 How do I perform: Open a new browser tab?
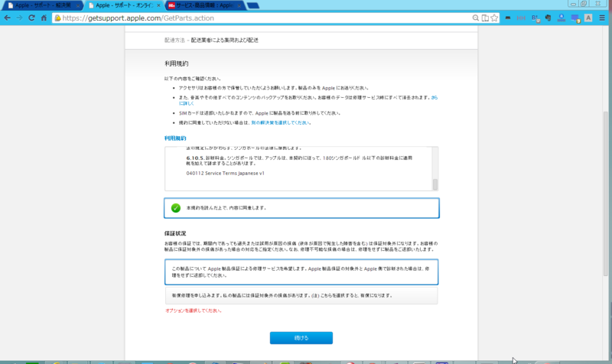[x=253, y=5]
